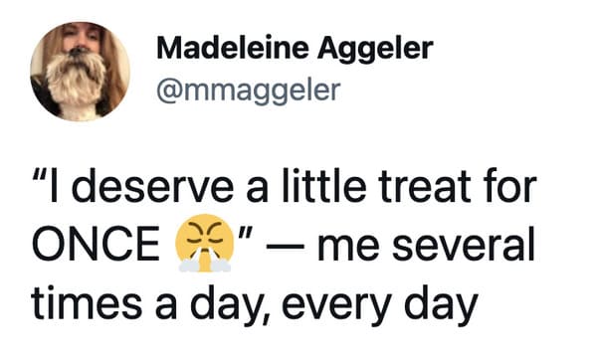This screenshot has width=596, height=364.
Task: Click the em dash after the quote
Action: click(286, 246)
